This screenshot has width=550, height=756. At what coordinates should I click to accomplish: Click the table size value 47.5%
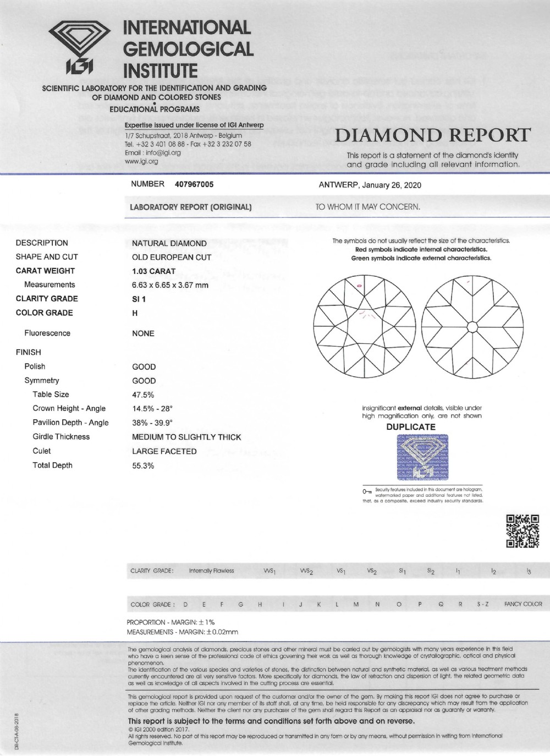click(143, 395)
